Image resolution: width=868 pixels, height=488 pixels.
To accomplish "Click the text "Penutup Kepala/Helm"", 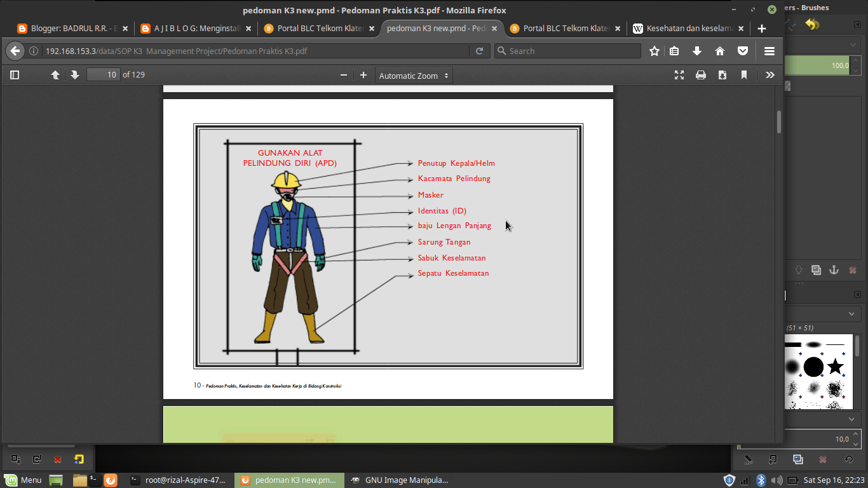I will [x=456, y=163].
